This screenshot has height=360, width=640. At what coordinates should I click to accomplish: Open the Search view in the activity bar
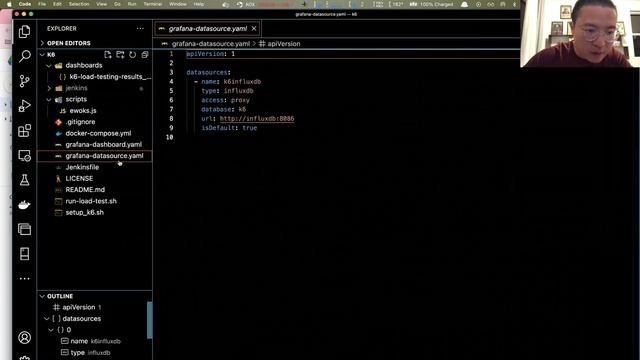tap(24, 56)
